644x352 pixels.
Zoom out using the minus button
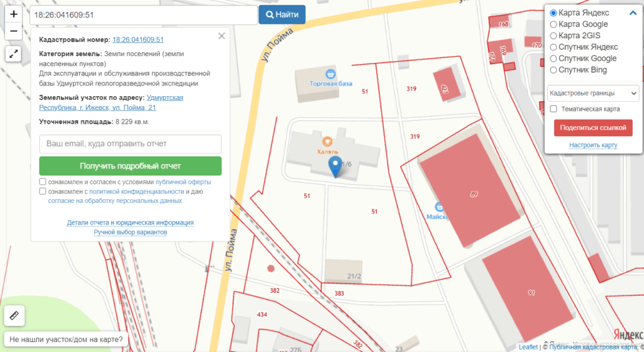pyautogui.click(x=13, y=31)
